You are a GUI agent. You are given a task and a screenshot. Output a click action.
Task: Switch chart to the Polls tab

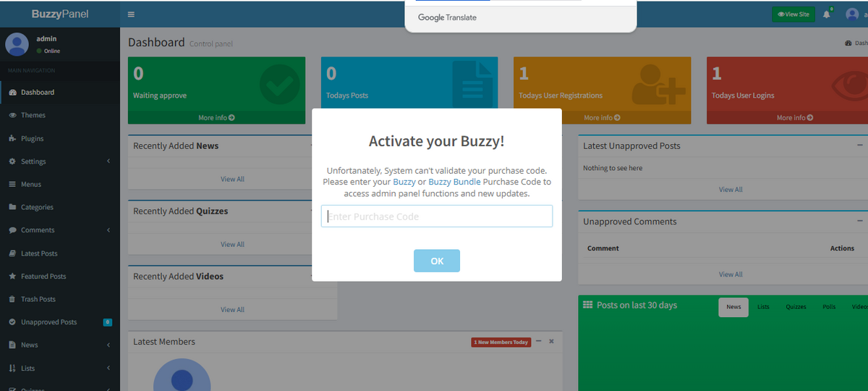tap(829, 306)
